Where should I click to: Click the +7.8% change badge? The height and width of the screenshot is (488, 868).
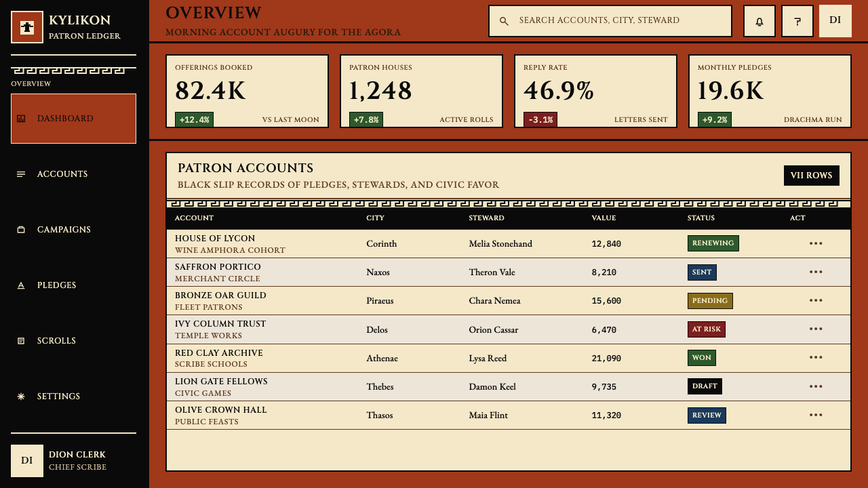[366, 119]
